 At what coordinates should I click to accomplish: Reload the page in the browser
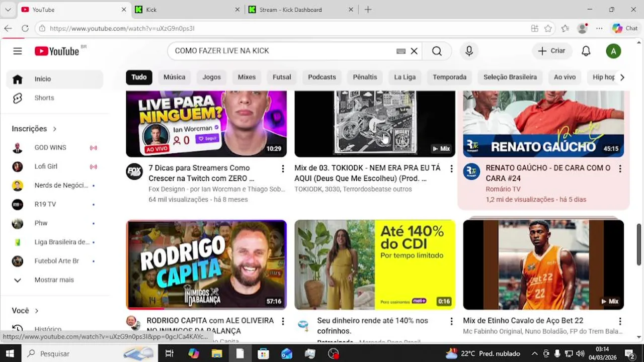click(25, 28)
